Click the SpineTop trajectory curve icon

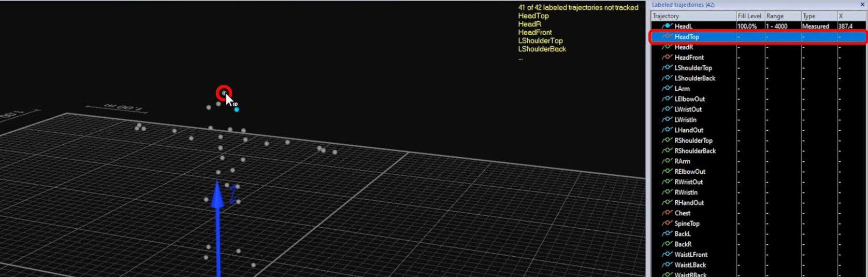(667, 223)
